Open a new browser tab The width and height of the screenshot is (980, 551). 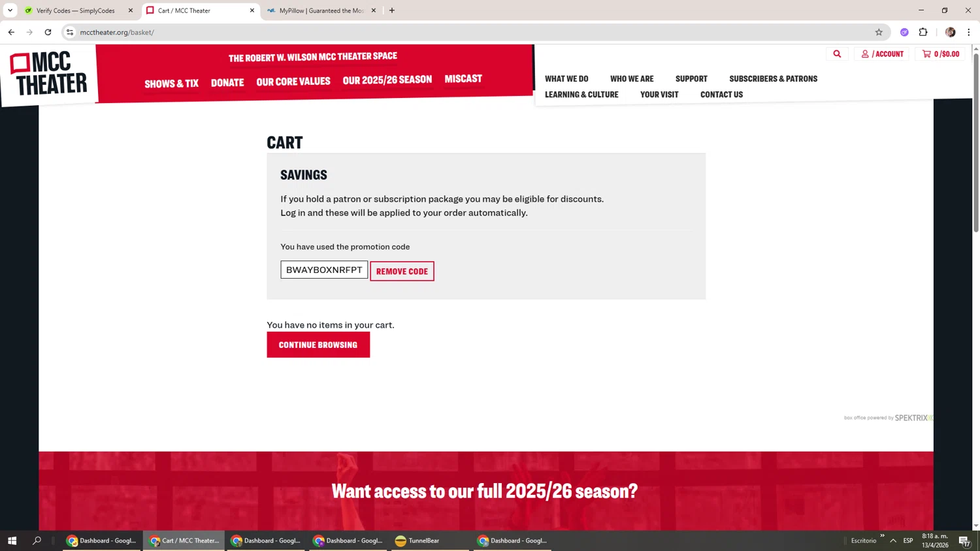[392, 10]
